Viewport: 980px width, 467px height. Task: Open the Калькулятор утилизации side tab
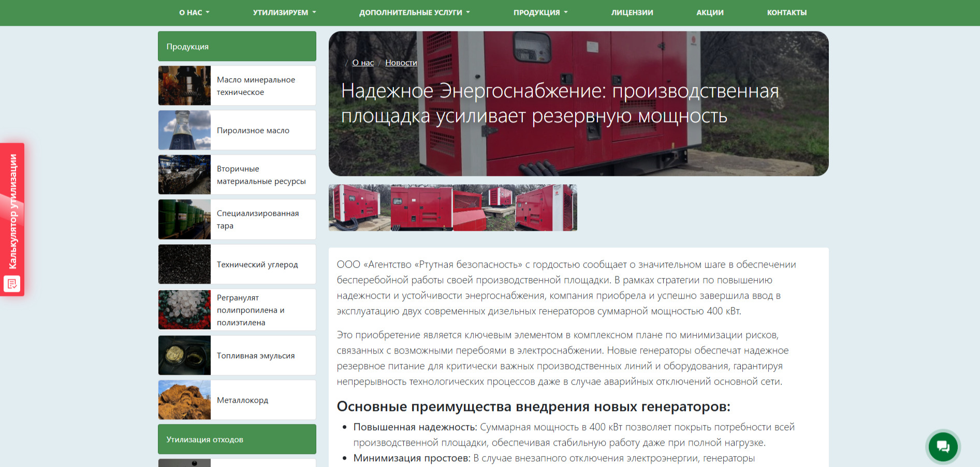coord(12,220)
